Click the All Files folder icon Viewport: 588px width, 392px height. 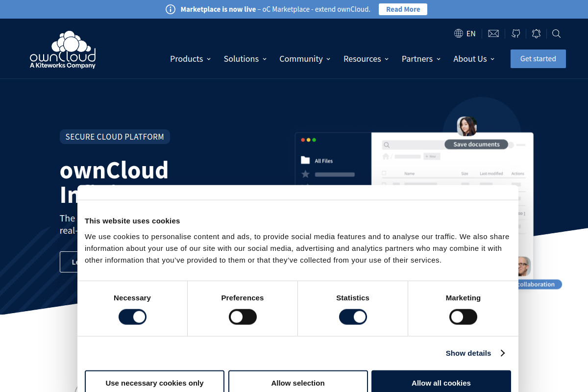click(305, 160)
